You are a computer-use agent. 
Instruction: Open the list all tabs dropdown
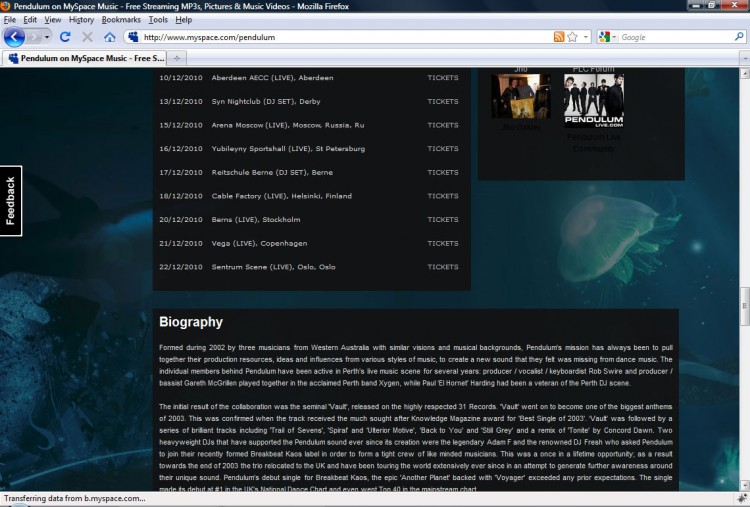pos(745,58)
